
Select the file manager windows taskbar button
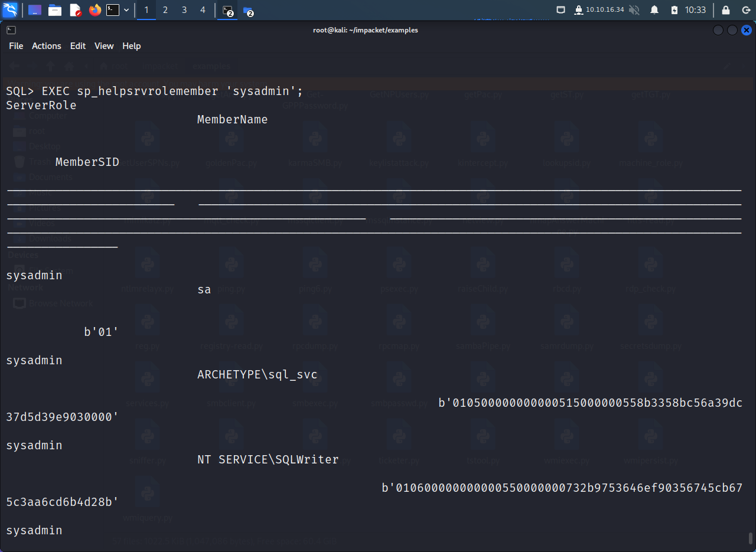[248, 11]
